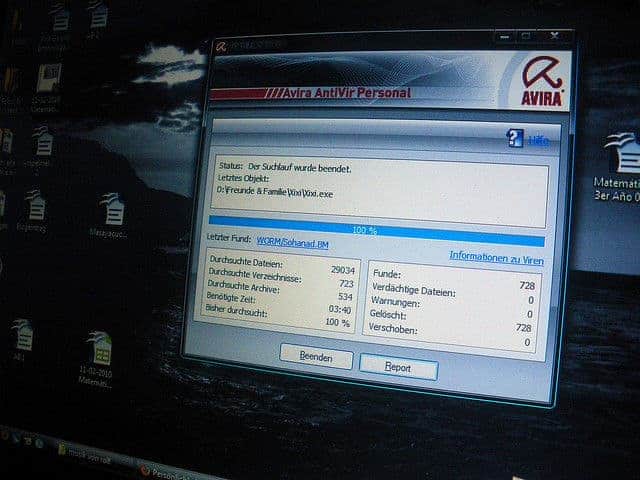This screenshot has height=480, width=640.
Task: Click the scanned files value 29034
Action: [343, 270]
